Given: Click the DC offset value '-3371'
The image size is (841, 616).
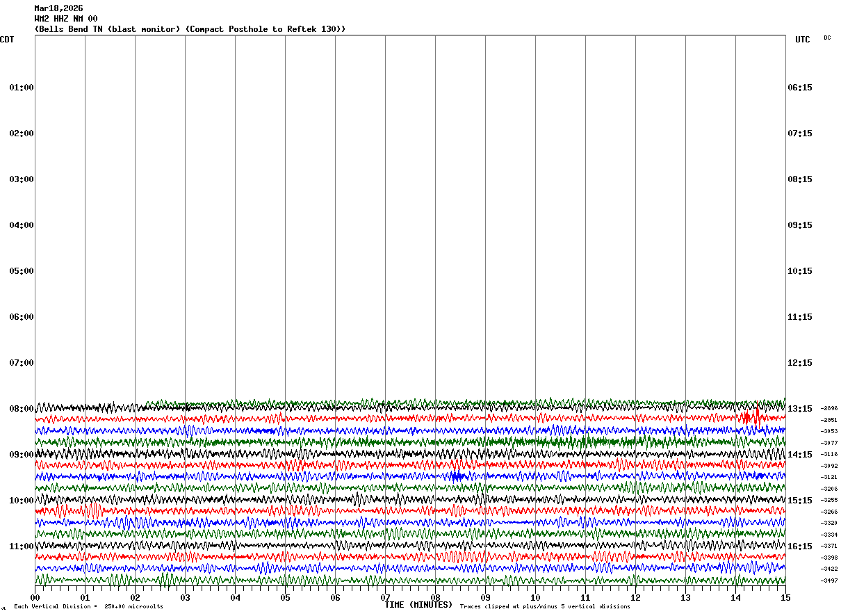Looking at the screenshot, I should (x=829, y=546).
